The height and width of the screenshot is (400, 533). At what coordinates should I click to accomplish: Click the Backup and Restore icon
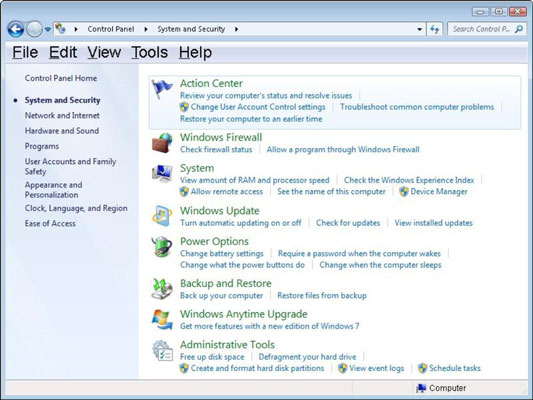coord(162,289)
